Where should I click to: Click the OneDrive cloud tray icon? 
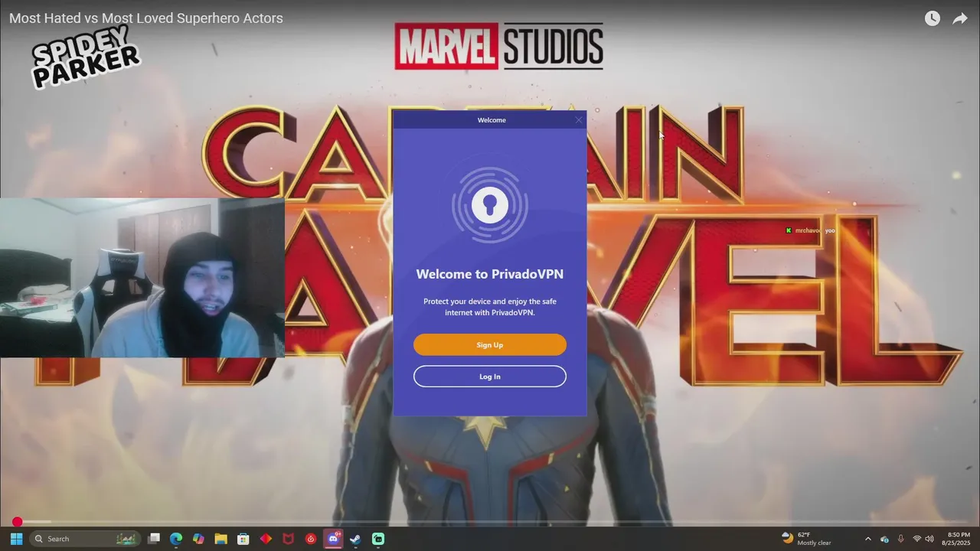(x=884, y=539)
